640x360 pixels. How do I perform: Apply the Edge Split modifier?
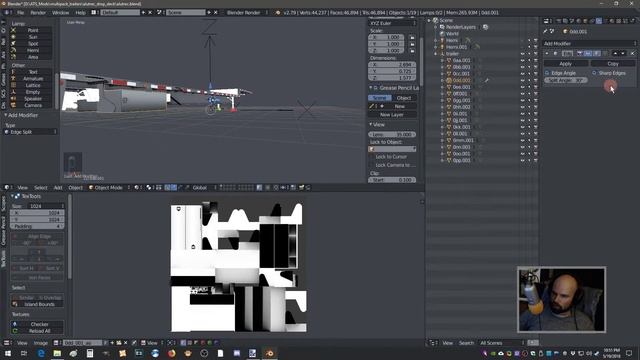566,64
